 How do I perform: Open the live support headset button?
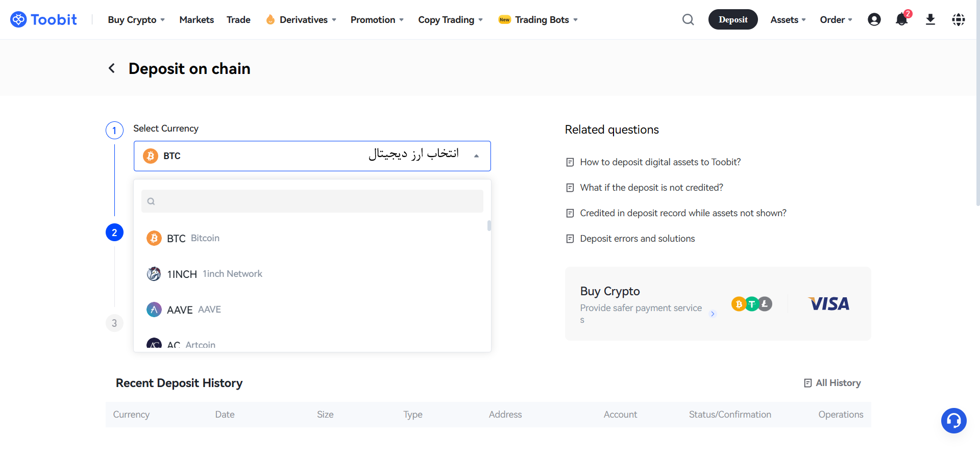pyautogui.click(x=954, y=421)
